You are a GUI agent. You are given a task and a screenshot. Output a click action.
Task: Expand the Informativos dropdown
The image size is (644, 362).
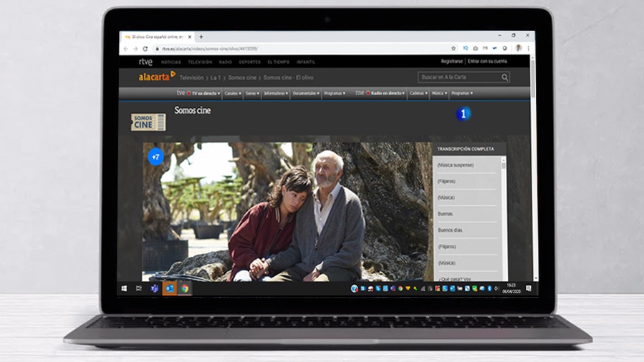point(276,94)
